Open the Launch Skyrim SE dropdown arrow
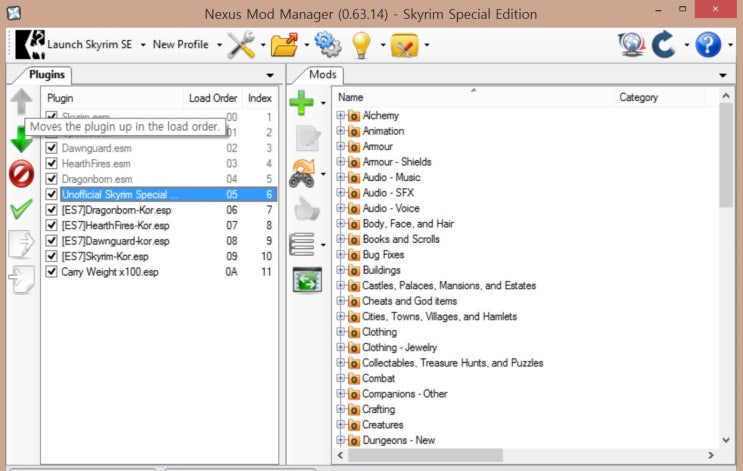 tap(143, 45)
